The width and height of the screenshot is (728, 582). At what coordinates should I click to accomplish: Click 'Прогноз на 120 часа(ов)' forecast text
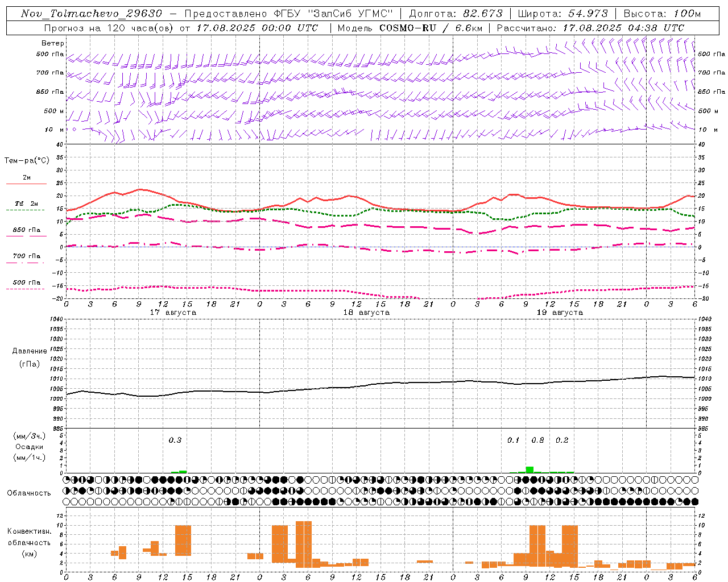109,28
